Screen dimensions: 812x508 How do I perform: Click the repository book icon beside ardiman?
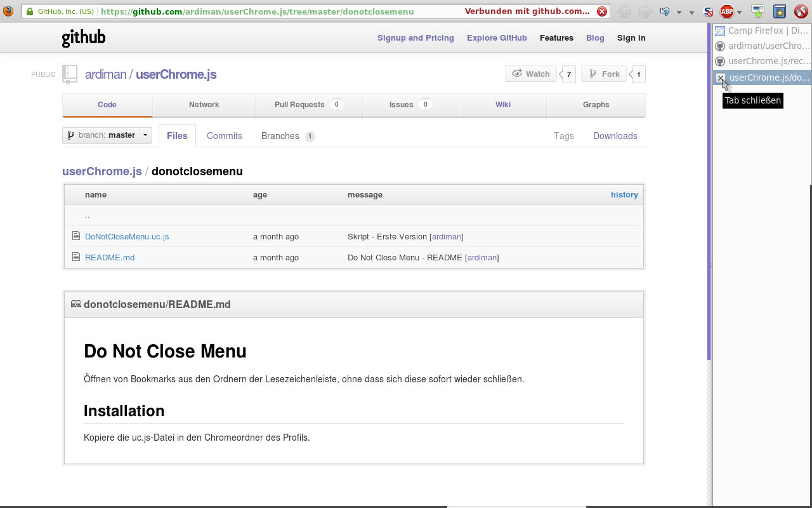(x=70, y=74)
